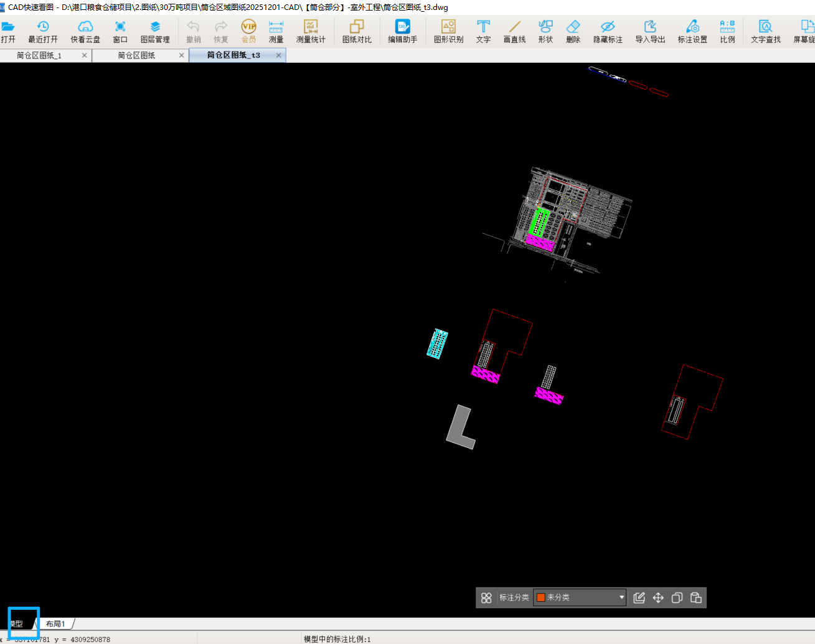Start 图形识别 shape recognition
815x644 pixels.
(x=448, y=31)
